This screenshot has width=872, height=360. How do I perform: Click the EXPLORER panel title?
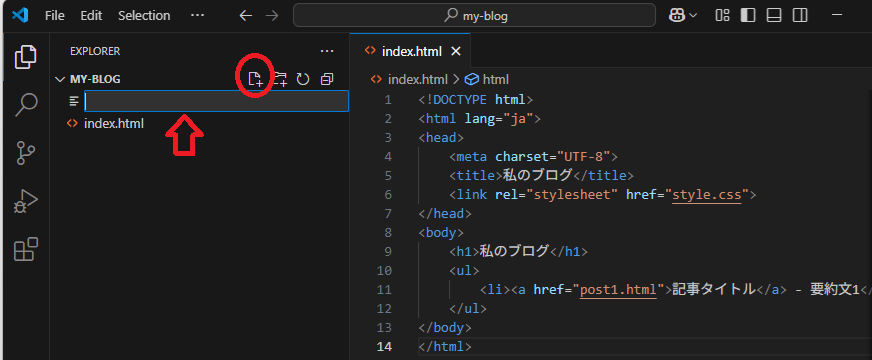(95, 51)
